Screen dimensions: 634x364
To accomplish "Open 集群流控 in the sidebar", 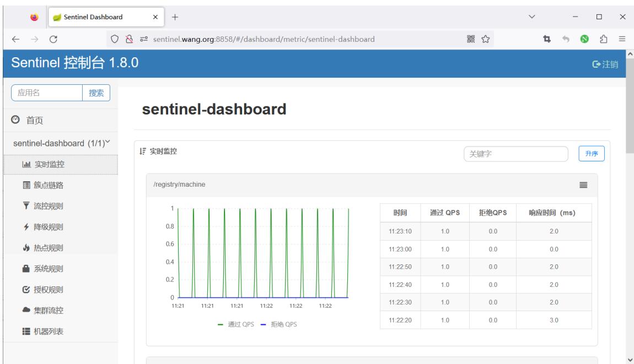I will 61,310.
